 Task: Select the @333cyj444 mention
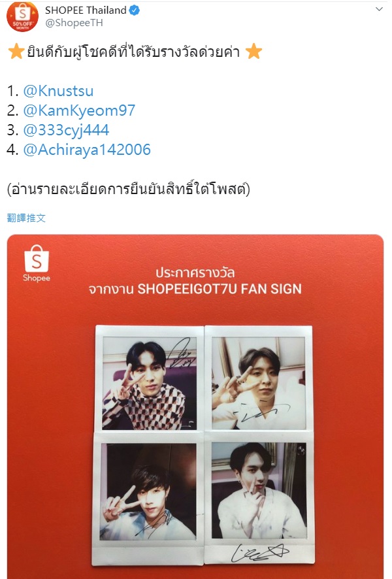point(66,130)
